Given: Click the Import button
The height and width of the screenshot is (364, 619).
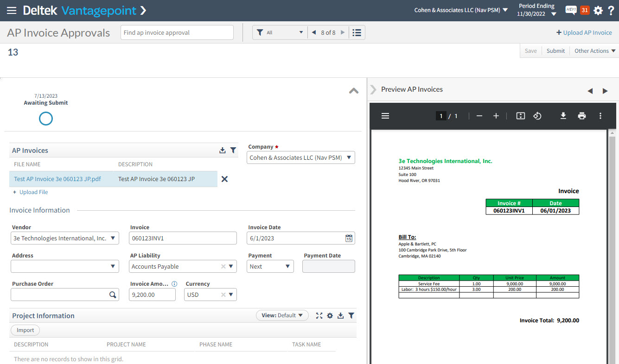Looking at the screenshot, I should point(26,330).
